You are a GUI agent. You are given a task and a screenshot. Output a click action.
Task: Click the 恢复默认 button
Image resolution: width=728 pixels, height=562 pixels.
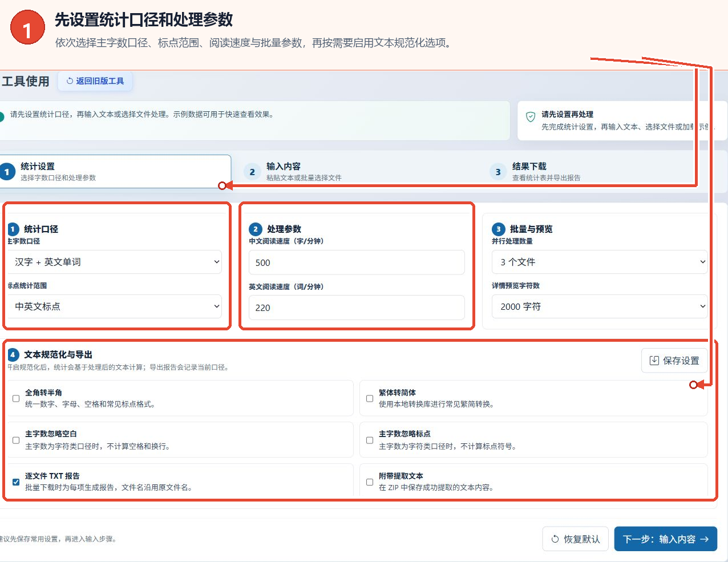pos(576,539)
